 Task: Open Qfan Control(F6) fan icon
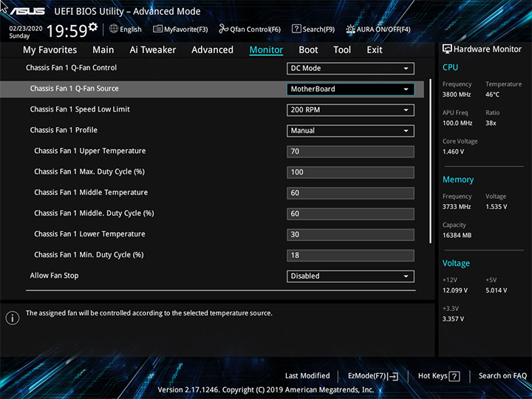tap(224, 29)
